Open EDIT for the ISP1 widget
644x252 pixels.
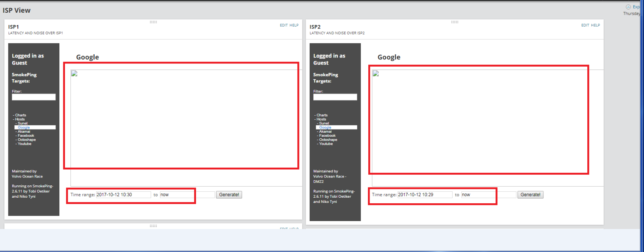pyautogui.click(x=284, y=25)
